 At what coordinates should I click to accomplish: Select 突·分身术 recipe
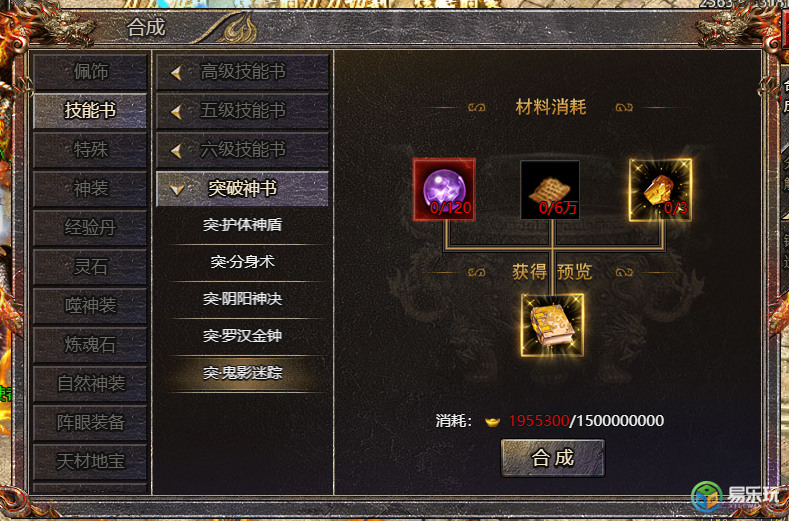coord(243,262)
